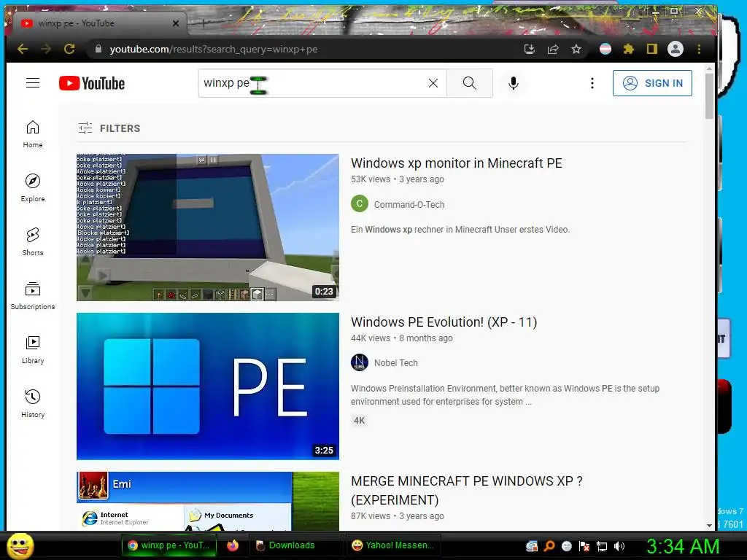This screenshot has height=560, width=747.
Task: Click the taskbar clock 3:34 AM
Action: point(683,546)
